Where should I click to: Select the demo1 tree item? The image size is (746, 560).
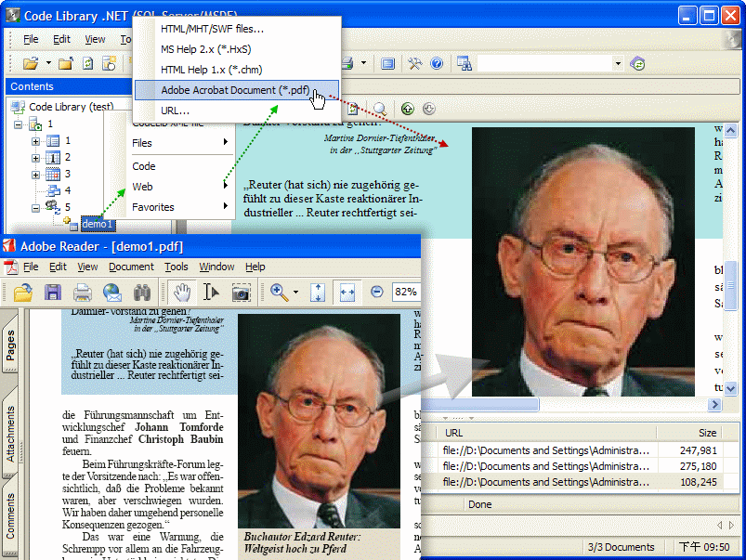(98, 224)
